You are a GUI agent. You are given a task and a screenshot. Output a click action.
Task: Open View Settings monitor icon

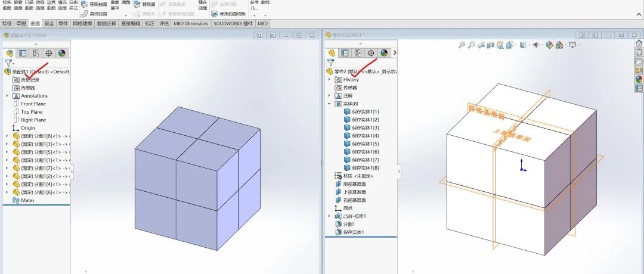(x=572, y=45)
